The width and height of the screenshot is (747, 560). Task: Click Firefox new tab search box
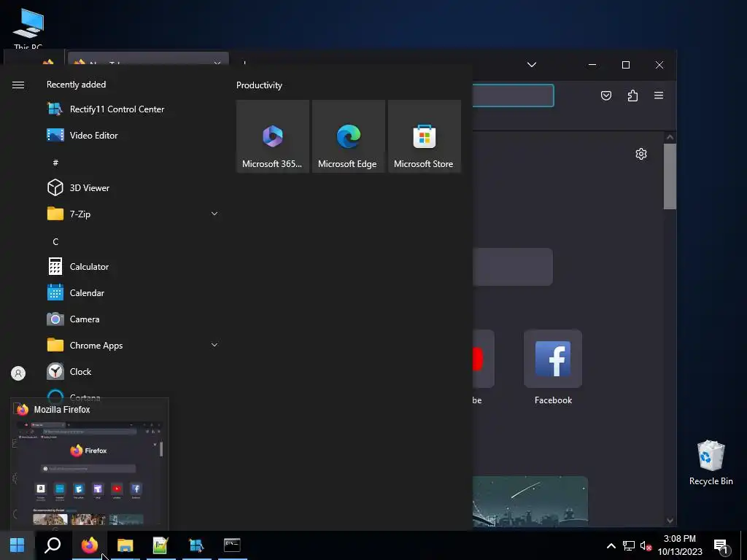click(x=513, y=267)
